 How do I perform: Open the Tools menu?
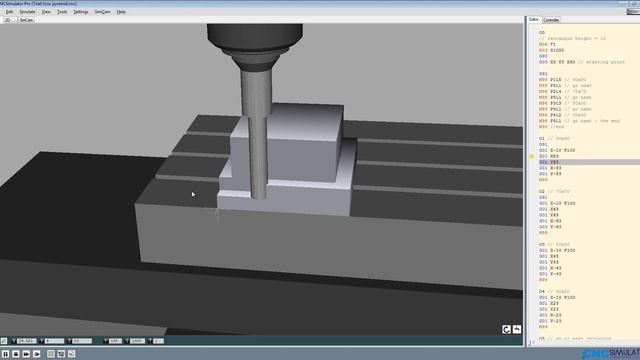tap(62, 12)
